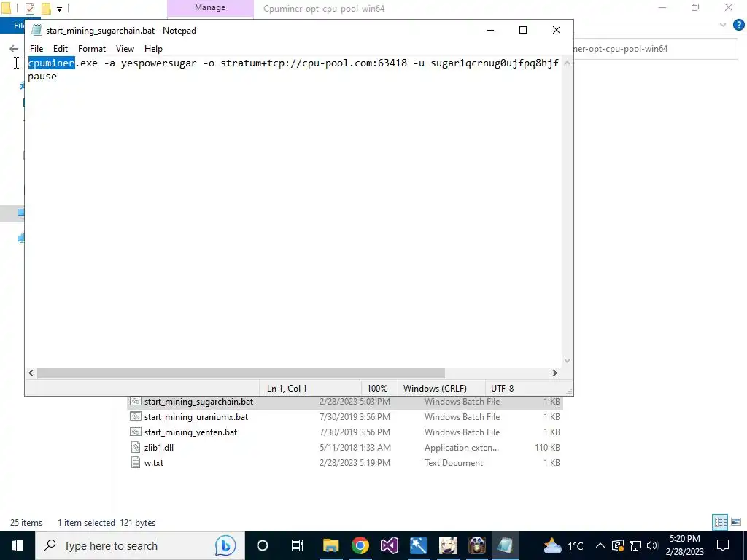Launch Google Chrome from the taskbar
The width and height of the screenshot is (747, 560).
(360, 545)
